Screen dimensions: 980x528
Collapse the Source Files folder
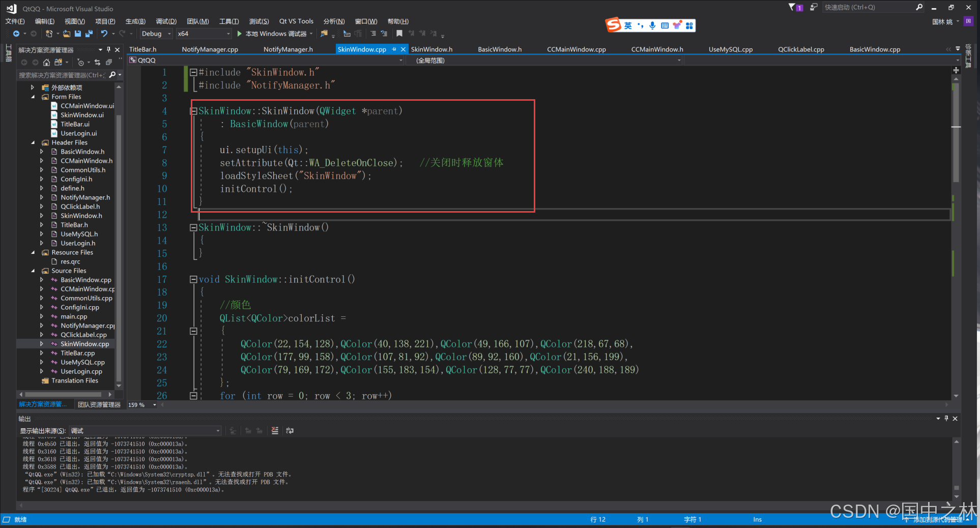pos(33,271)
